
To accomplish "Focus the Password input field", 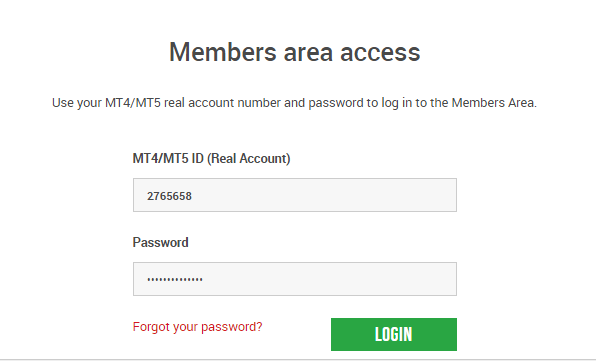I will coord(295,279).
